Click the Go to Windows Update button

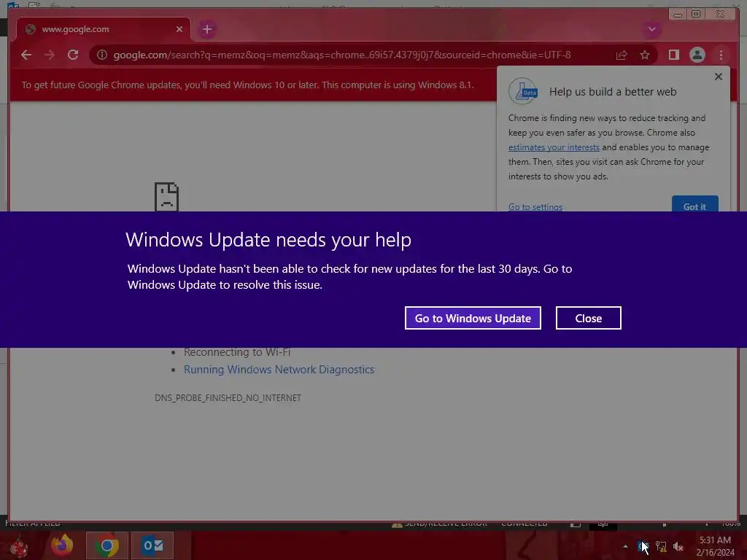[x=473, y=318]
